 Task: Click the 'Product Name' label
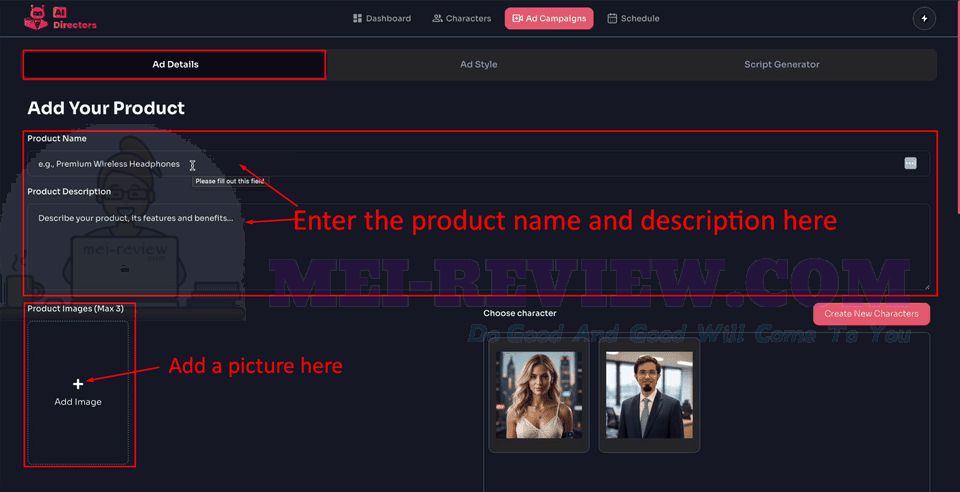[x=57, y=138]
